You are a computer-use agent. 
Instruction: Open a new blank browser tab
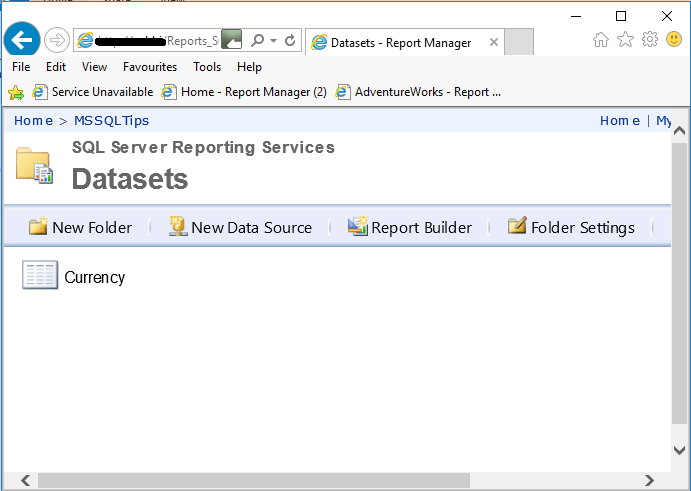(519, 42)
